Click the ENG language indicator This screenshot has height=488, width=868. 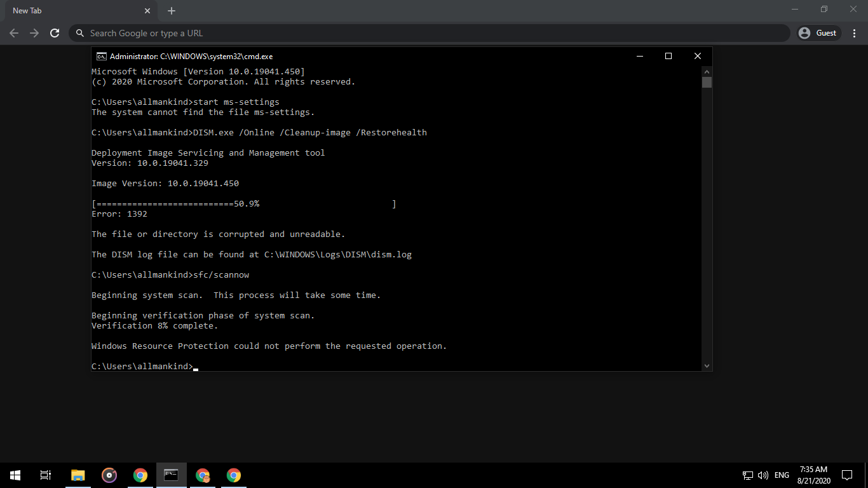782,475
